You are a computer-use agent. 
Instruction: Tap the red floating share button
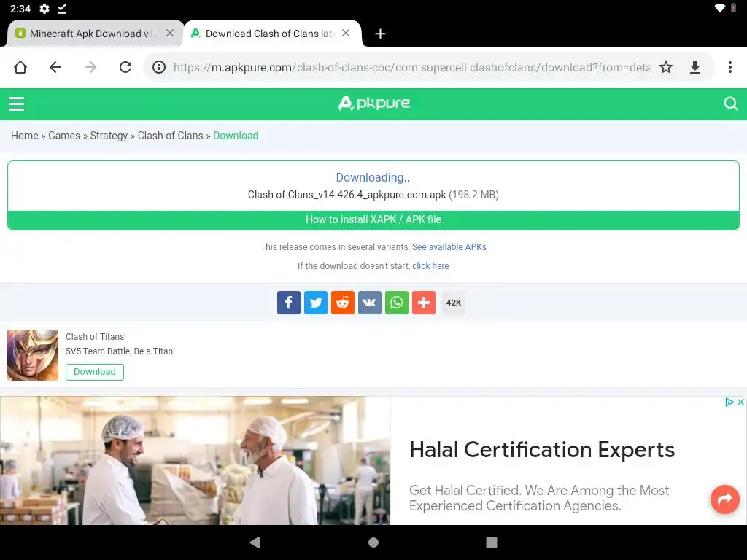click(724, 499)
